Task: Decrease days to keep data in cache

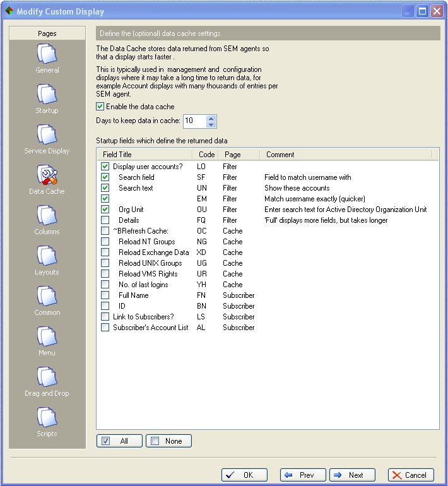Action: pyautogui.click(x=211, y=124)
